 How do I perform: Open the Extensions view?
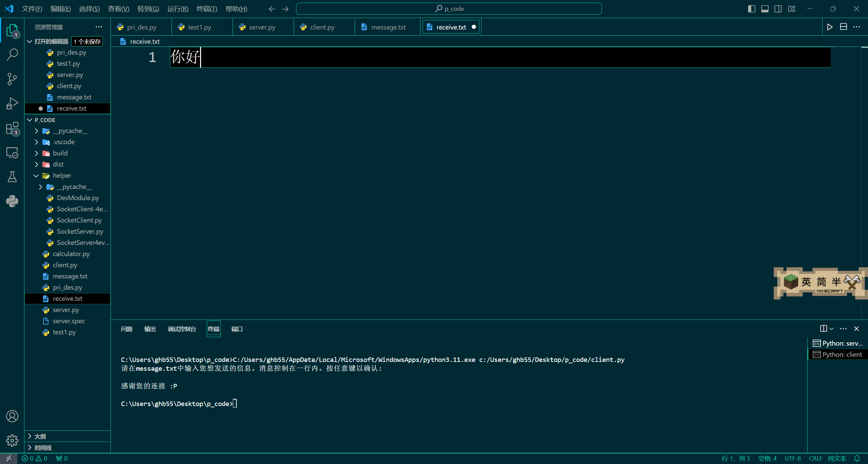[x=12, y=128]
